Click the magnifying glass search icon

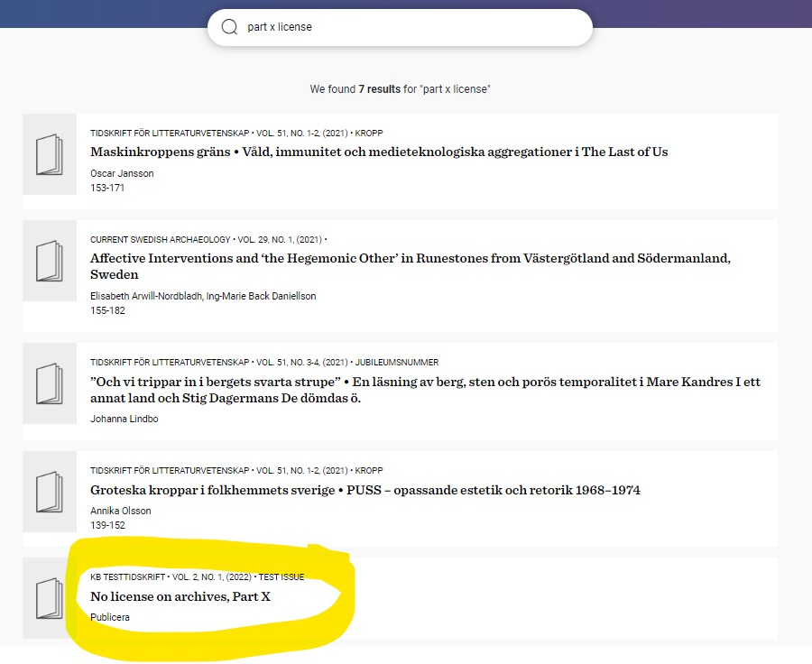tap(229, 27)
